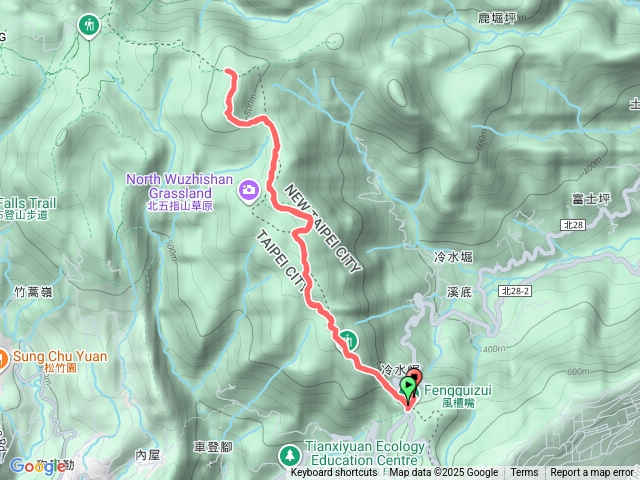Screen dimensions: 640x480
Task: Click the 北28-2 road shield
Action: click(515, 291)
